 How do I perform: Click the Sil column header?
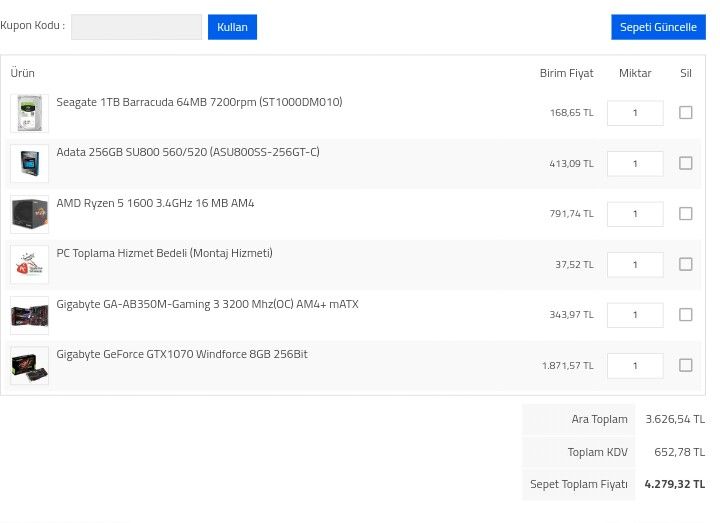pyautogui.click(x=686, y=73)
